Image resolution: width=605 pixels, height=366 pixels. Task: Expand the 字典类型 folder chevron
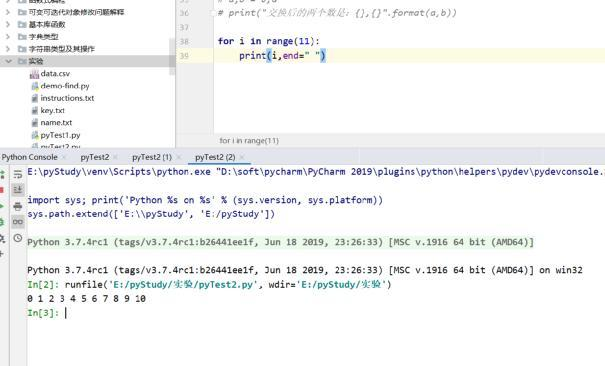coord(8,37)
